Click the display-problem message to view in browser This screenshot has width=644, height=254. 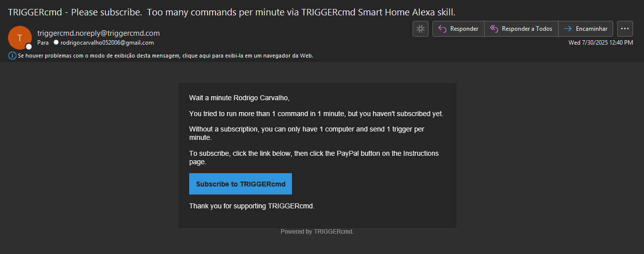click(x=165, y=56)
